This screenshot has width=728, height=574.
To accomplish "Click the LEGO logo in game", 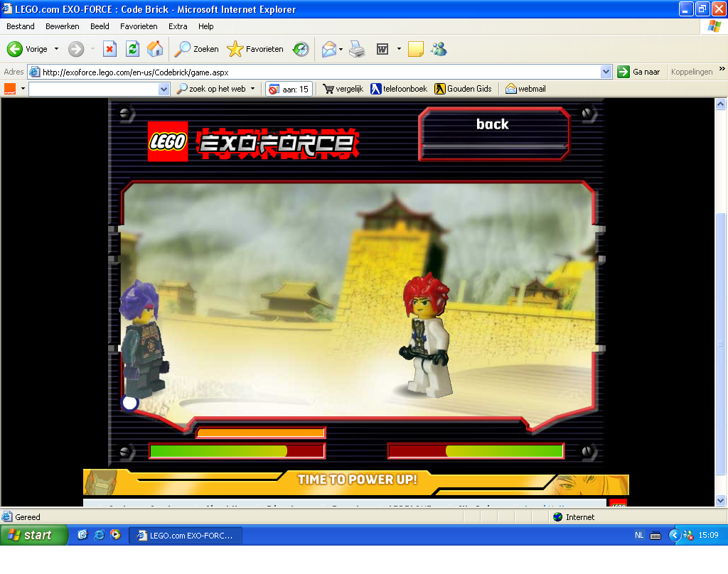I will pyautogui.click(x=168, y=141).
